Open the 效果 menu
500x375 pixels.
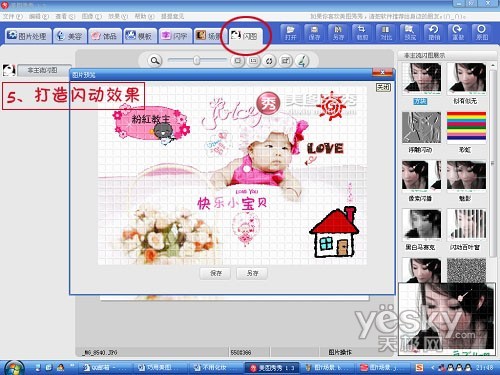click(118, 16)
